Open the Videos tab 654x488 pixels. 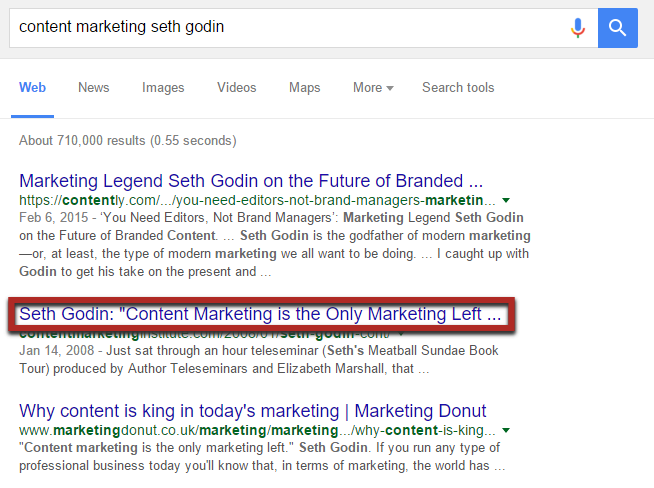(236, 88)
